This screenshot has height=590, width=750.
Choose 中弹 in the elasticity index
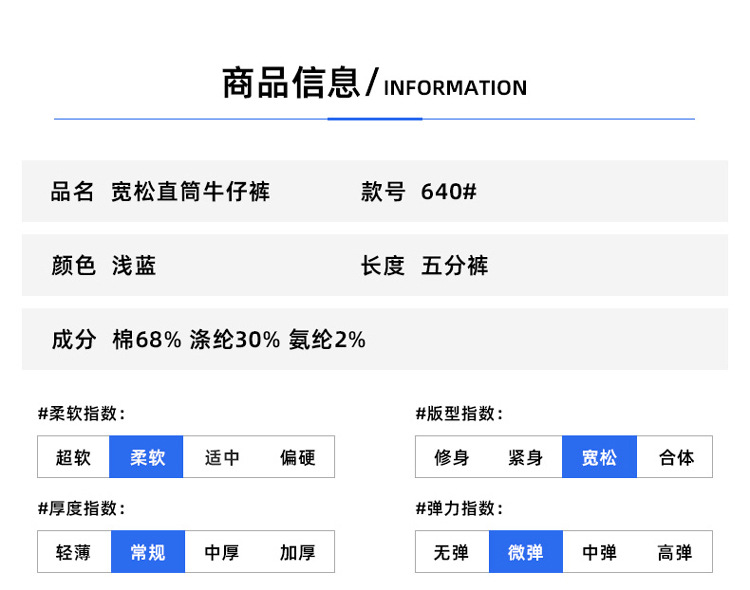[x=599, y=552]
